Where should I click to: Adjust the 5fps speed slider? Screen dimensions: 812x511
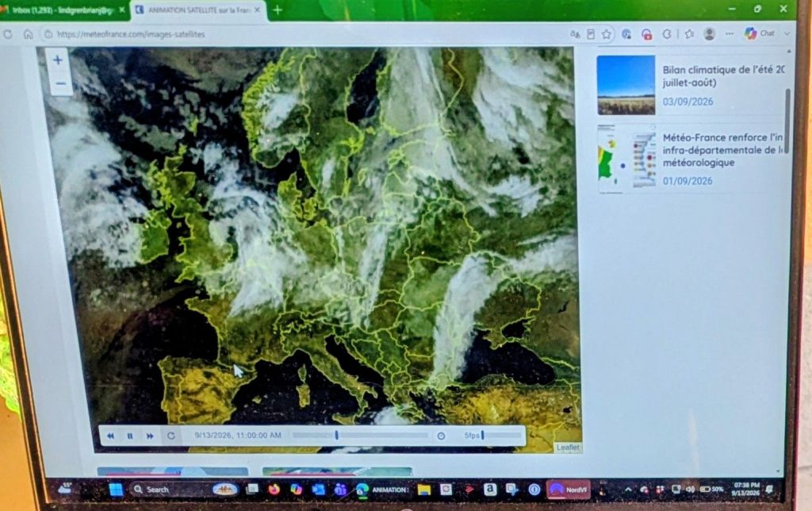pos(483,436)
